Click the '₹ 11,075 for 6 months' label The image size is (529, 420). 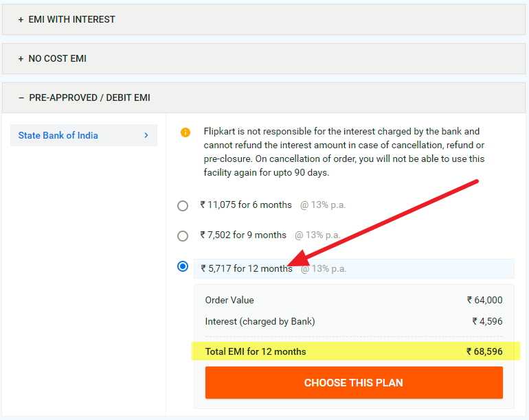coord(246,205)
